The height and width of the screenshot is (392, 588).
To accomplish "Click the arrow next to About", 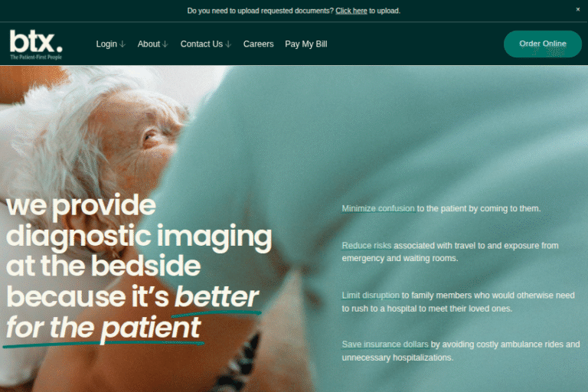I will (165, 44).
